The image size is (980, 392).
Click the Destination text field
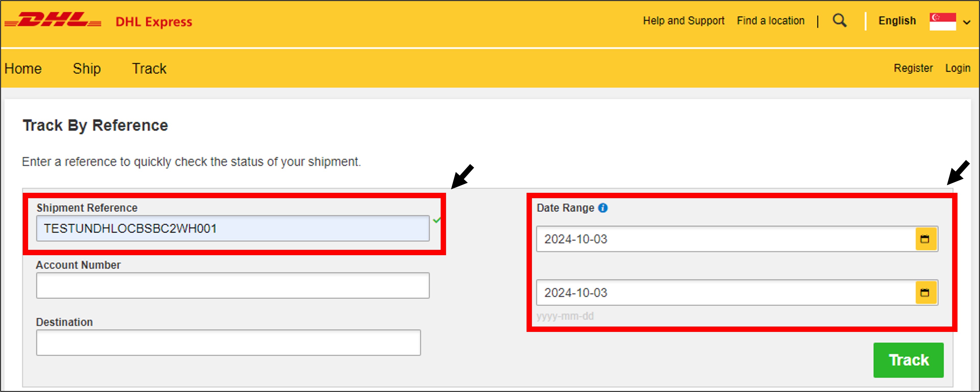coord(228,343)
